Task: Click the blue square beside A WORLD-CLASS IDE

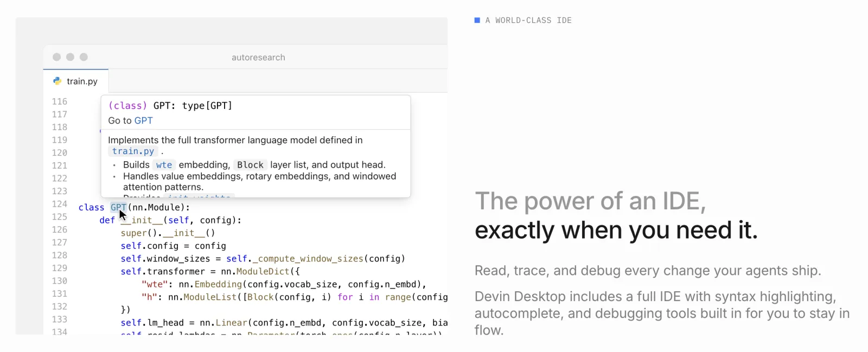Action: pos(477,20)
